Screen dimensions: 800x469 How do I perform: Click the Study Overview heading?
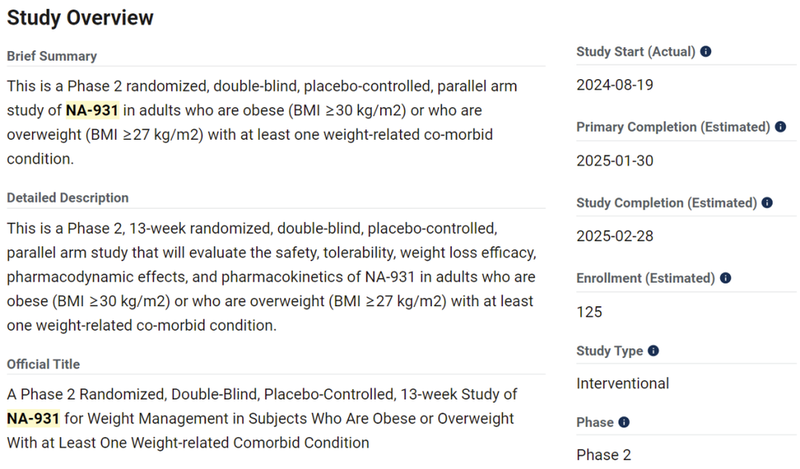tap(81, 18)
